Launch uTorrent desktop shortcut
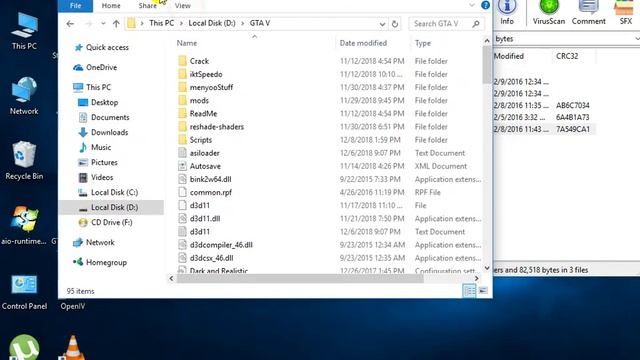640x360 pixels. [x=24, y=348]
